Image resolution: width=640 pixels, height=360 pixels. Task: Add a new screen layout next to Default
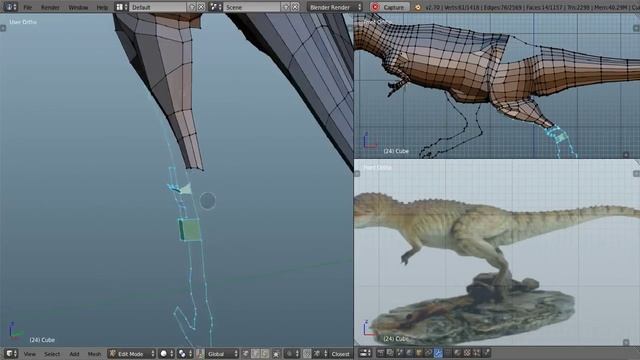(192, 7)
